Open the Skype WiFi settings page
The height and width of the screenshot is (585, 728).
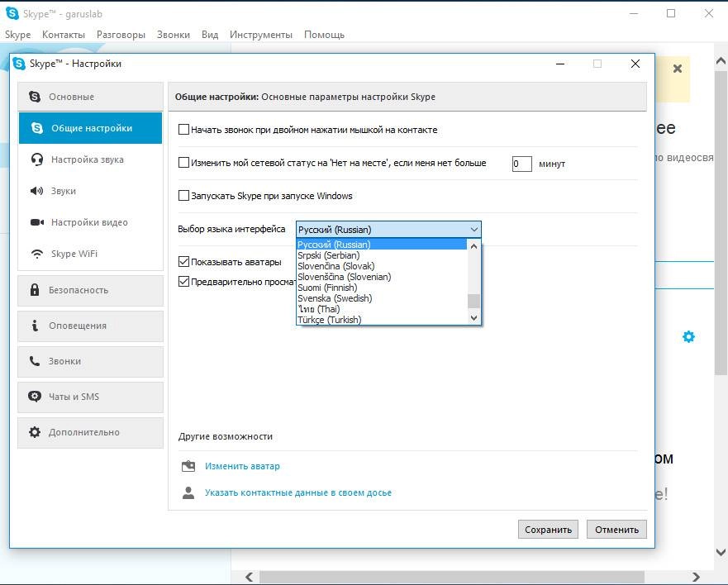point(91,254)
